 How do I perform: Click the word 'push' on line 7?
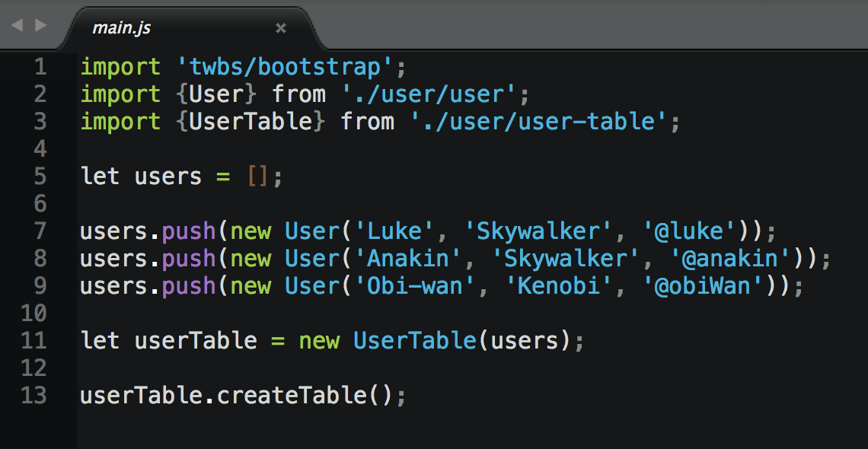tap(189, 231)
